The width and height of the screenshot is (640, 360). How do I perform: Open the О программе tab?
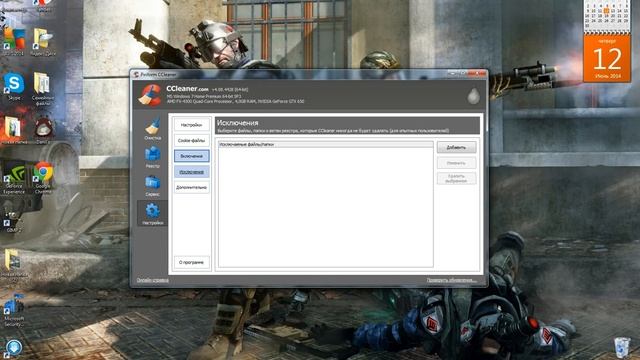point(191,262)
